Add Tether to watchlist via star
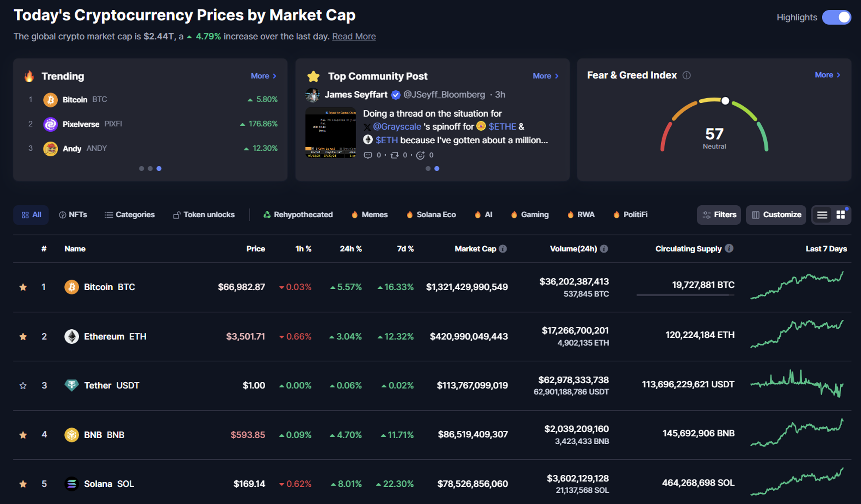Image resolution: width=861 pixels, height=504 pixels. pos(23,386)
